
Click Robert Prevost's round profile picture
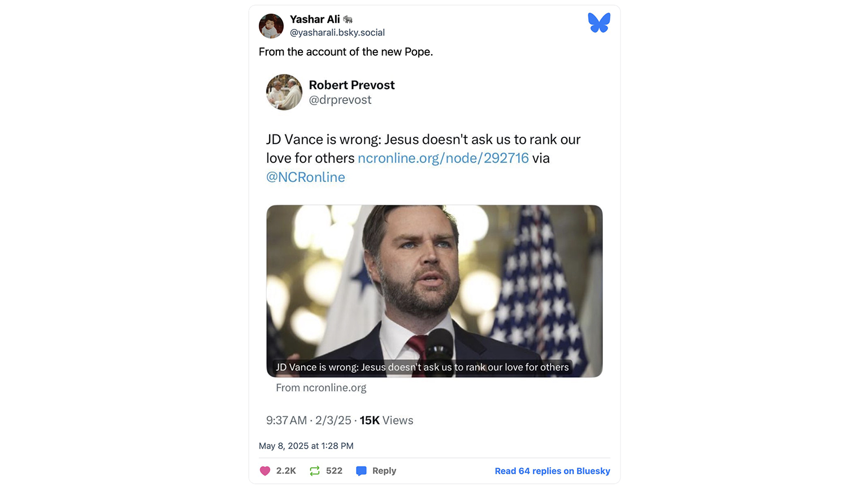284,92
